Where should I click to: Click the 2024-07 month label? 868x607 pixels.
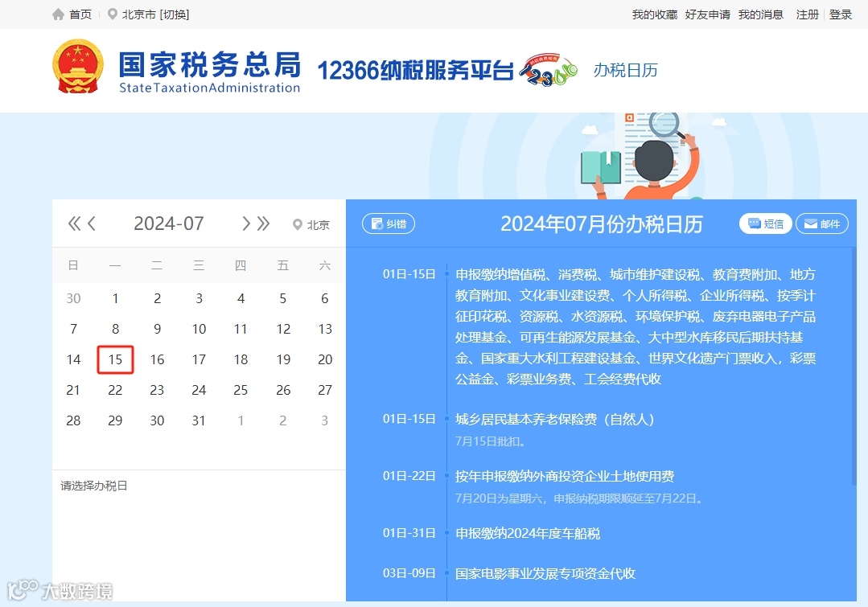[x=169, y=224]
